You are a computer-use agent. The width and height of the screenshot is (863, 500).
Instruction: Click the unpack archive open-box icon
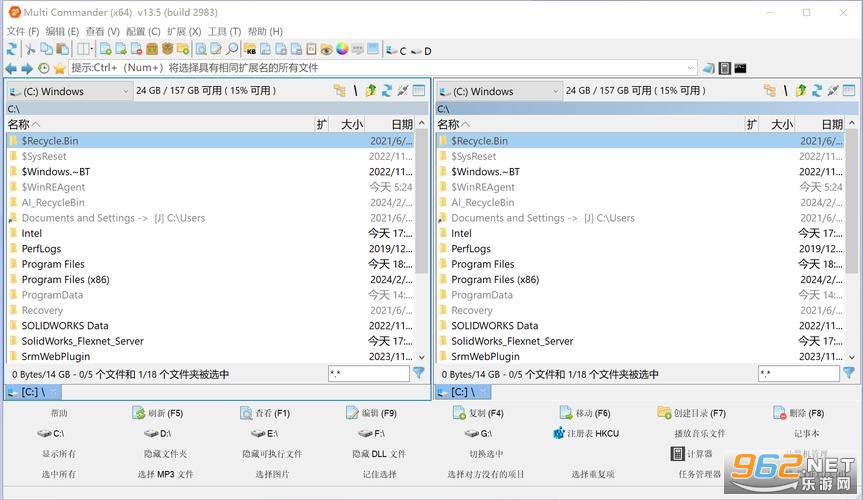[x=167, y=49]
